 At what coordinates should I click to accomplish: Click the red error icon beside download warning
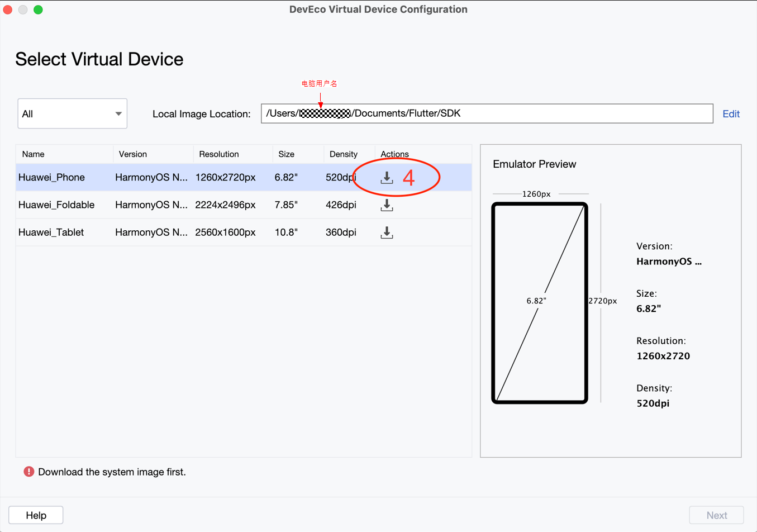click(29, 472)
